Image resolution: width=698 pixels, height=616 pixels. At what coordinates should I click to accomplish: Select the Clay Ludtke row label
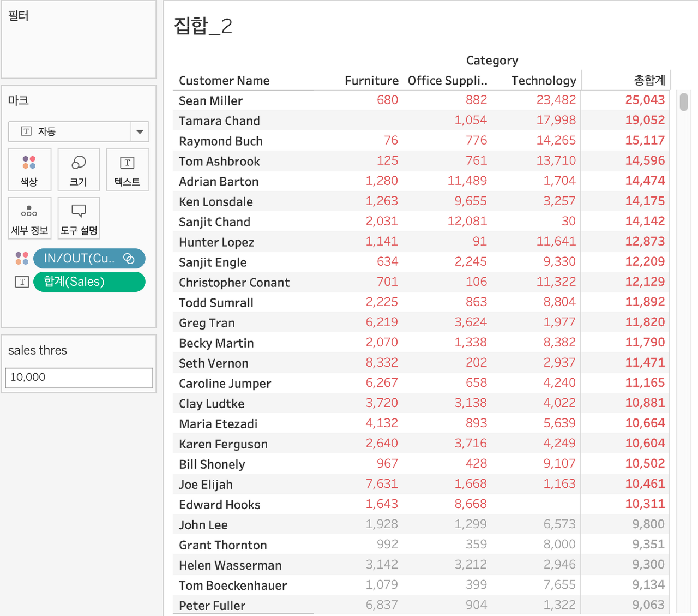click(x=212, y=404)
